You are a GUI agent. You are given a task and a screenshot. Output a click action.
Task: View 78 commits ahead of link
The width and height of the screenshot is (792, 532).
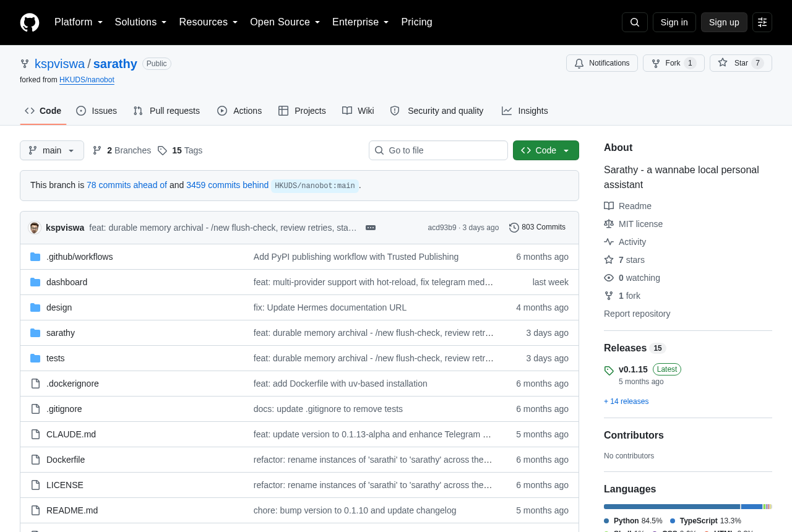click(127, 185)
